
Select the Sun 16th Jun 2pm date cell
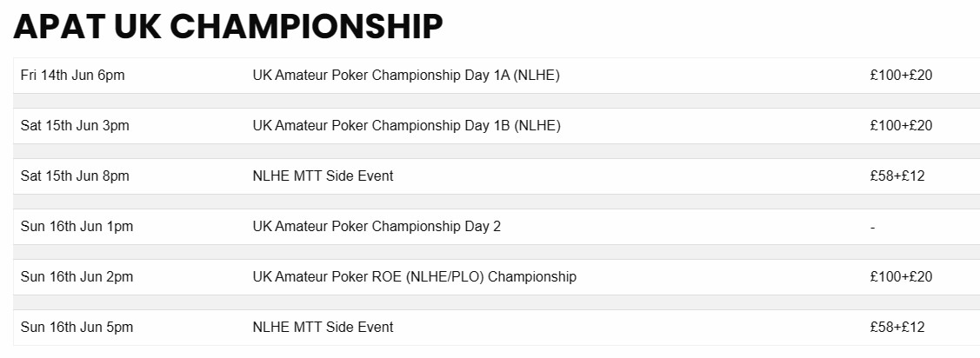77,277
